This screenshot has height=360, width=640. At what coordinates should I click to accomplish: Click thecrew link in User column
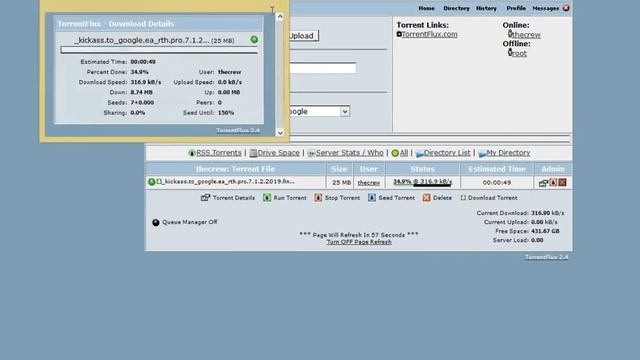(x=369, y=183)
